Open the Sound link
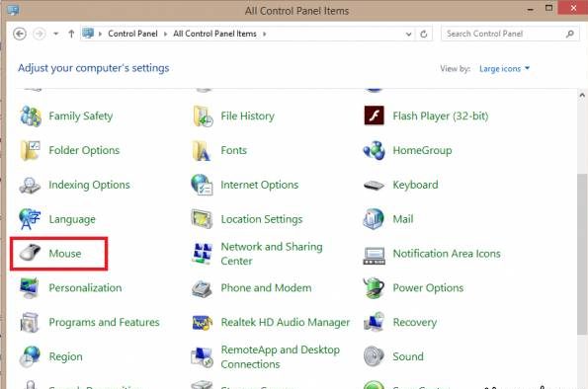This screenshot has height=389, width=588. 408,356
